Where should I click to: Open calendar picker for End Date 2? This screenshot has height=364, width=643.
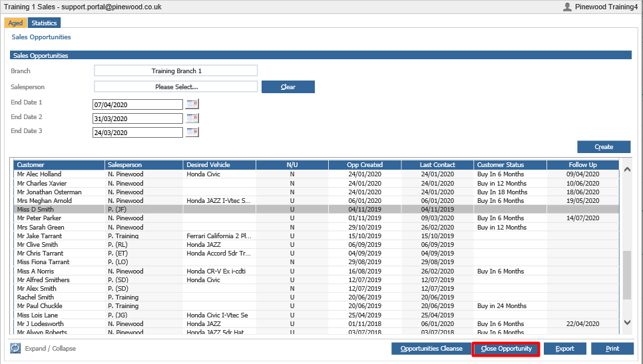192,118
